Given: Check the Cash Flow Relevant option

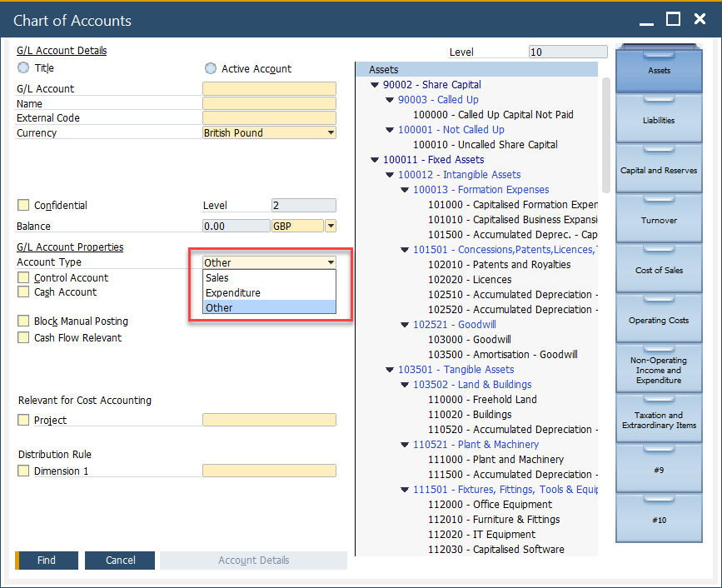Looking at the screenshot, I should point(23,338).
